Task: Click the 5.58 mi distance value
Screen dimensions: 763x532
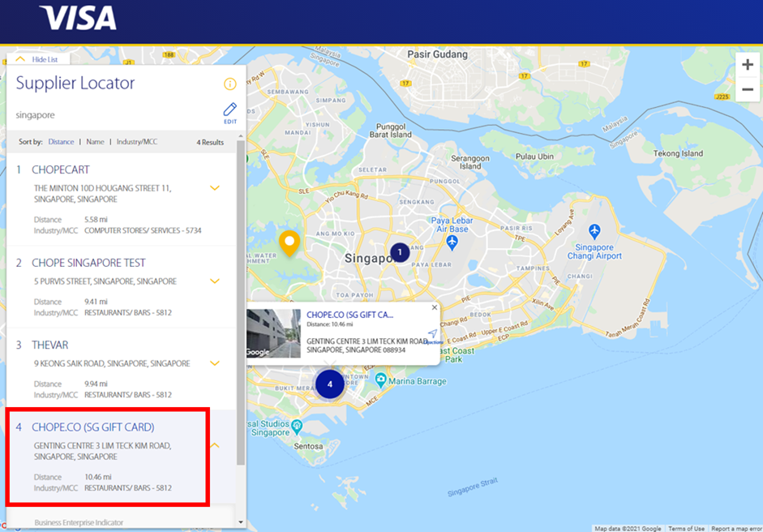Action: point(96,220)
